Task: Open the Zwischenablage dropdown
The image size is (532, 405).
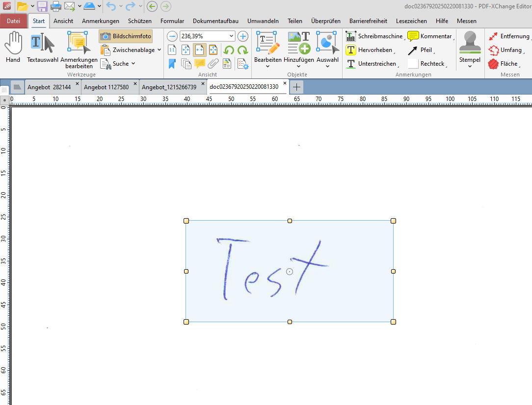Action: click(159, 50)
